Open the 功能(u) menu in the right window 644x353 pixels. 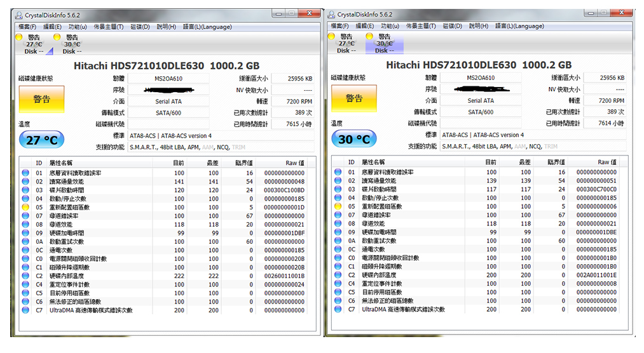(390, 26)
